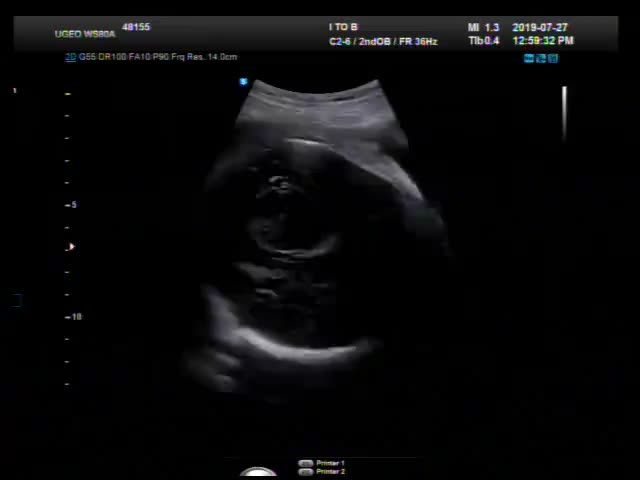Click the middle blue status icon under the time

[x=541, y=59]
